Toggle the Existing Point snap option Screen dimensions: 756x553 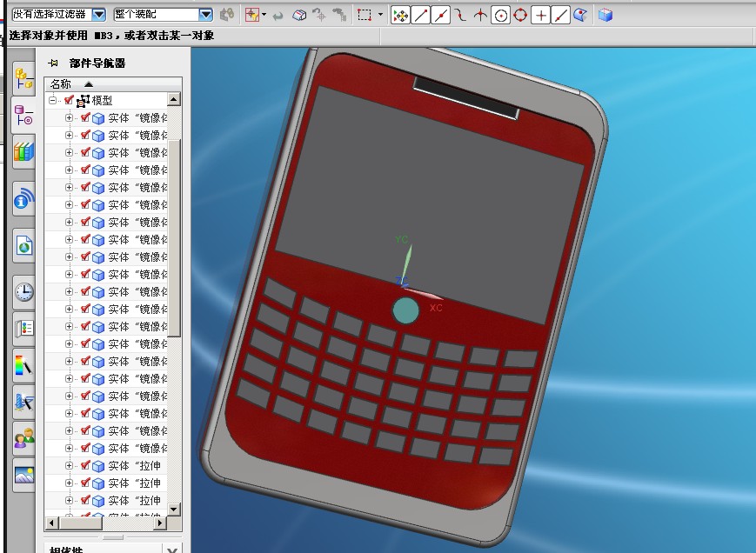pyautogui.click(x=540, y=16)
